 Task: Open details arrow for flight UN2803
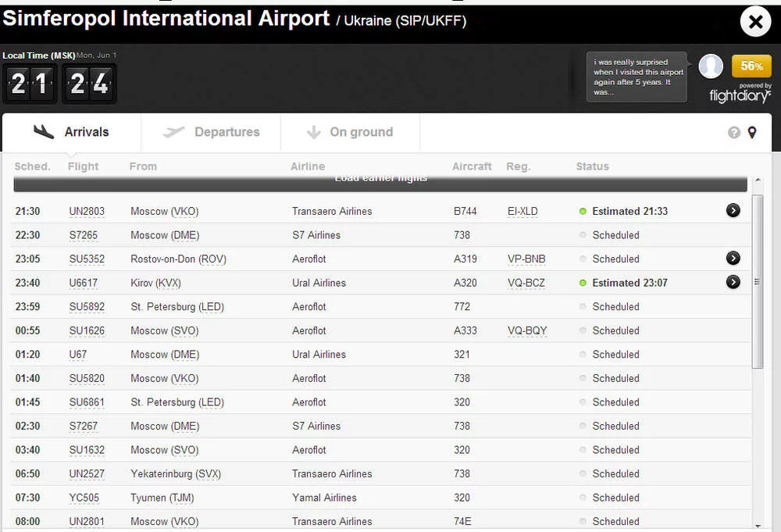[733, 211]
